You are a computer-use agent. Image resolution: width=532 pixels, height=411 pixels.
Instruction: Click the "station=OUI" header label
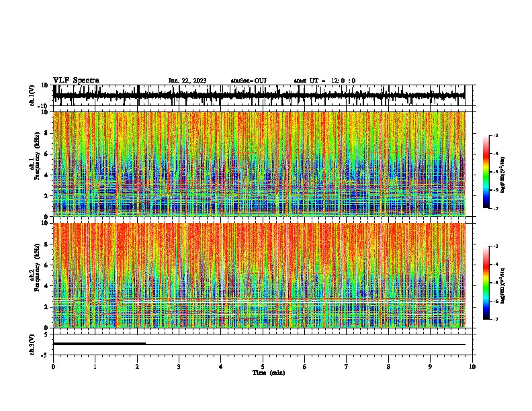(249, 81)
